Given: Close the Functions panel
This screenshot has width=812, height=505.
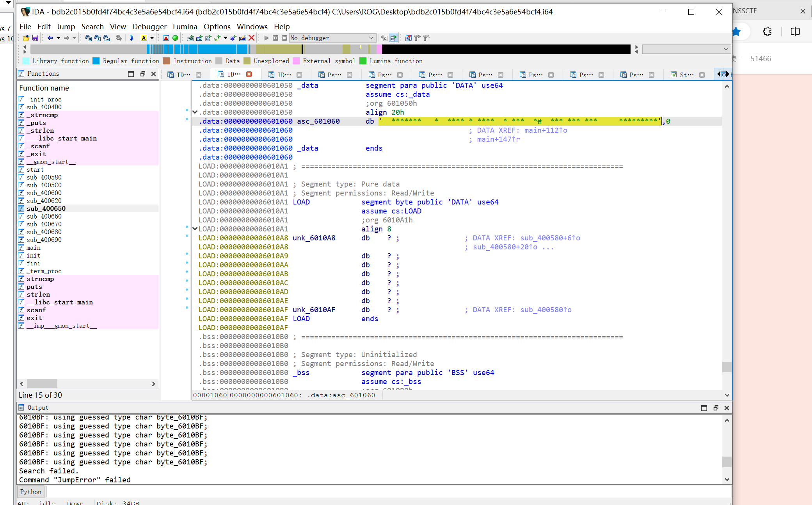Looking at the screenshot, I should tap(153, 74).
